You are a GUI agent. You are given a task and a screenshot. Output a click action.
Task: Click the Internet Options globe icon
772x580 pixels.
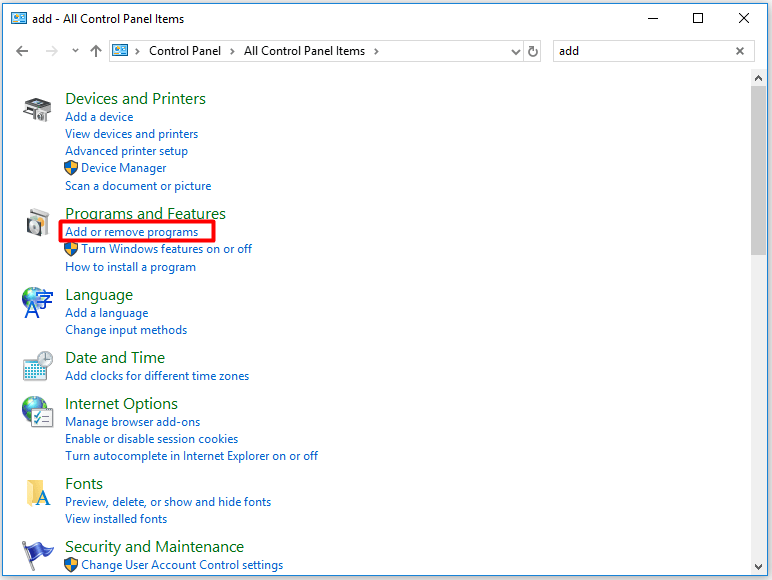[37, 412]
